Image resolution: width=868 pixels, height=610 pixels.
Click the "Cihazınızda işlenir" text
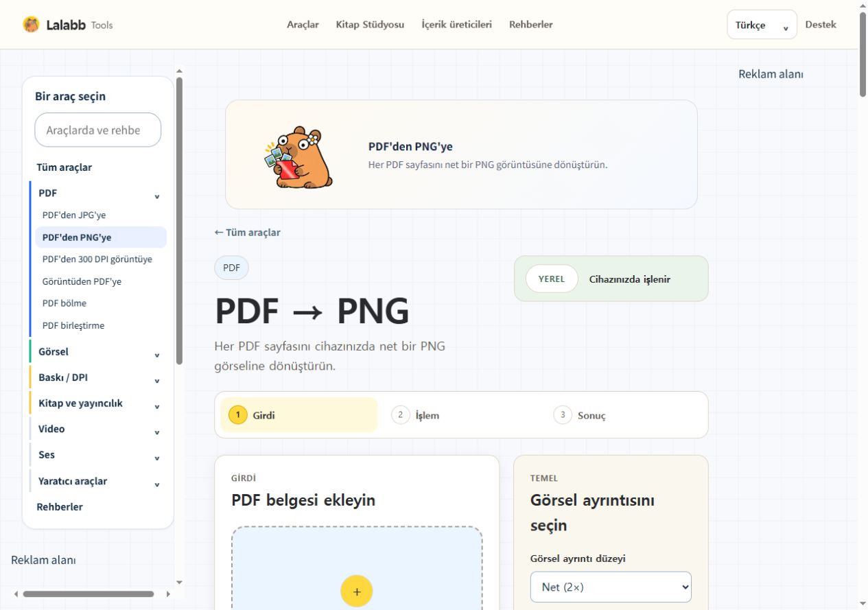630,279
